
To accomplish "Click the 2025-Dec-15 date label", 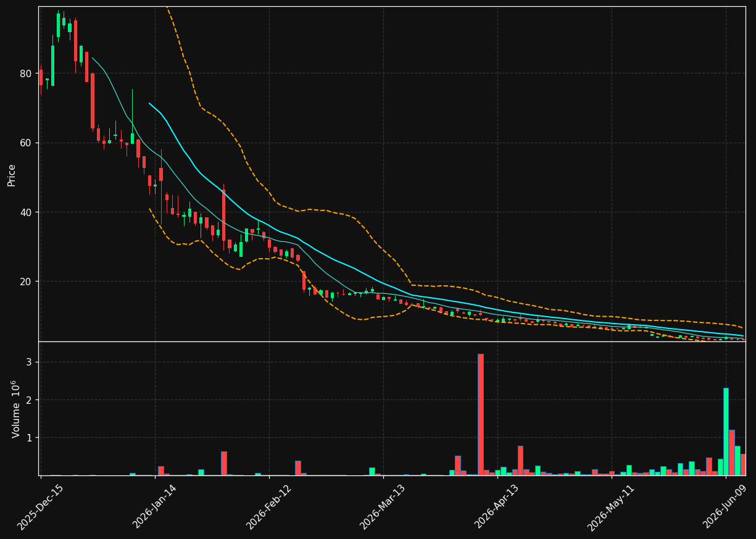I will (x=40, y=507).
